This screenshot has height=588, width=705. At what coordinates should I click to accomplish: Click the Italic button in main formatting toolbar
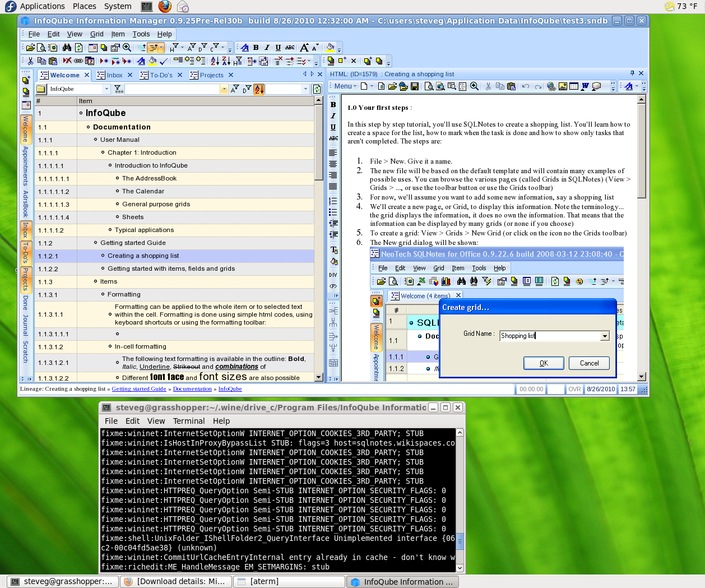267,48
